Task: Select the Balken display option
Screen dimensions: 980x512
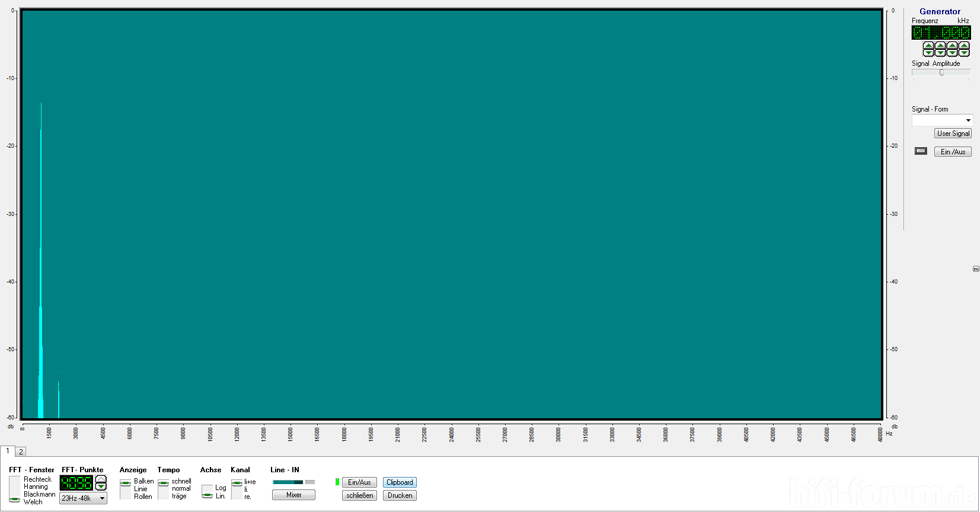Action: [x=143, y=481]
